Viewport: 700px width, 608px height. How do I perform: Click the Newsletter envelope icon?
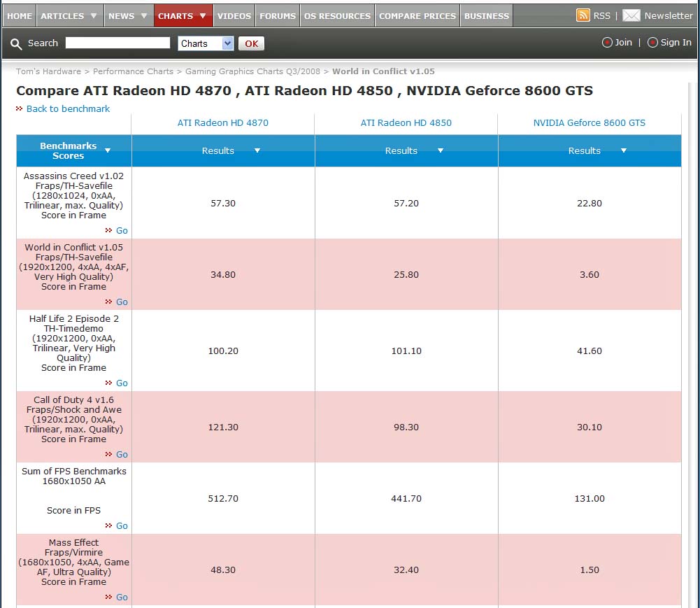tap(631, 15)
